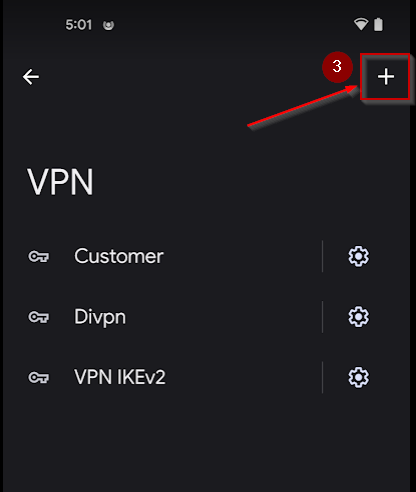The image size is (416, 492).
Task: Select the VPN IKEv2 profile name
Action: tap(120, 377)
